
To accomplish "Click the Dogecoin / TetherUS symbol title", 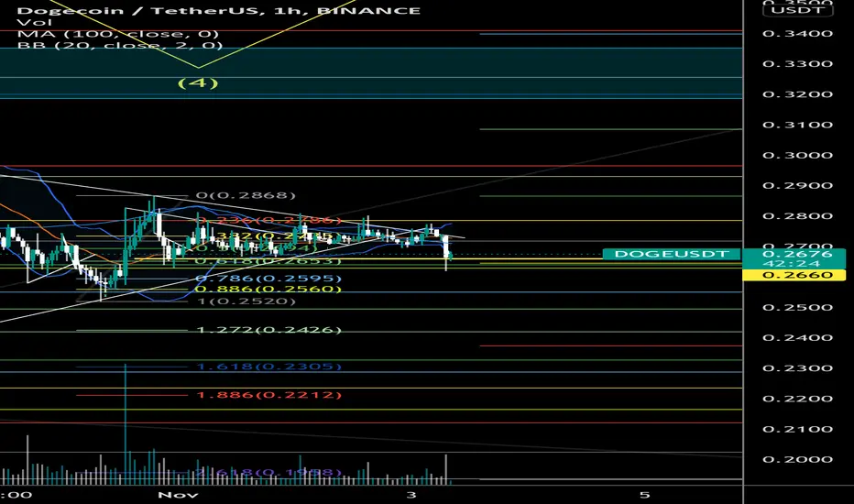I will [218, 10].
